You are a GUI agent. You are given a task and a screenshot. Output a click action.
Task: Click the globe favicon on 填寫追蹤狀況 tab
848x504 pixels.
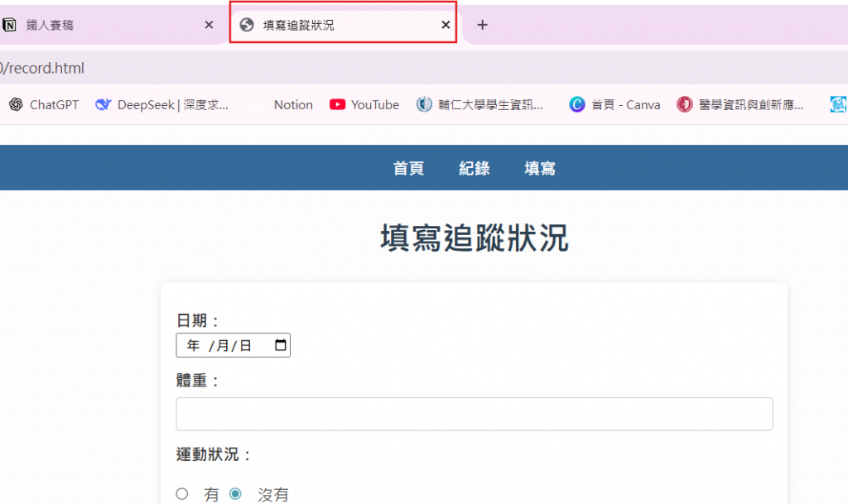pos(247,25)
